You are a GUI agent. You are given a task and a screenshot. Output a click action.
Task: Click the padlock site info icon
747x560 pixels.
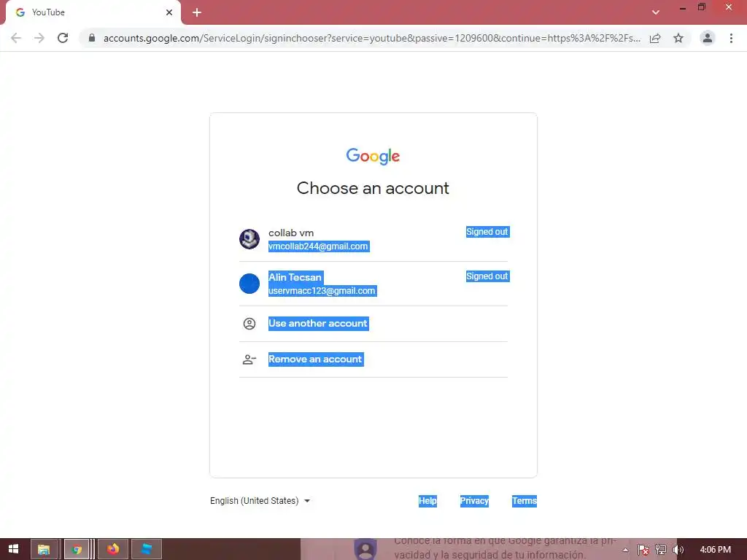(x=92, y=38)
